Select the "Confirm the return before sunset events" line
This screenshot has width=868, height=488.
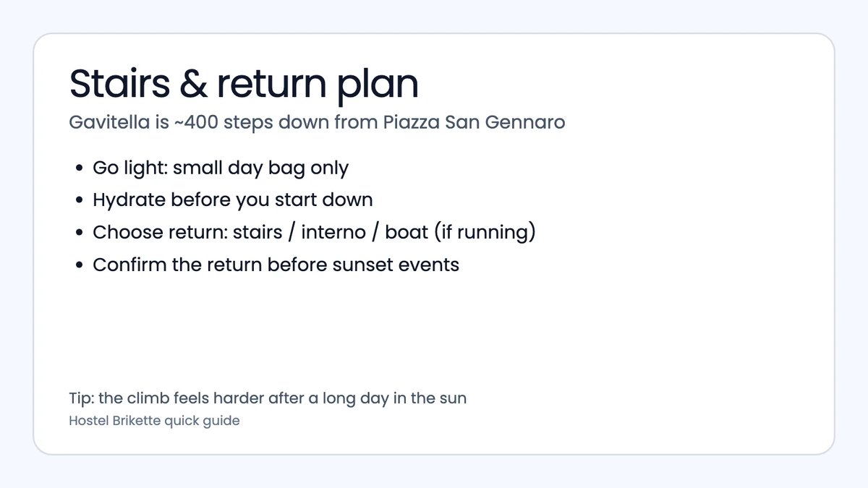[276, 265]
